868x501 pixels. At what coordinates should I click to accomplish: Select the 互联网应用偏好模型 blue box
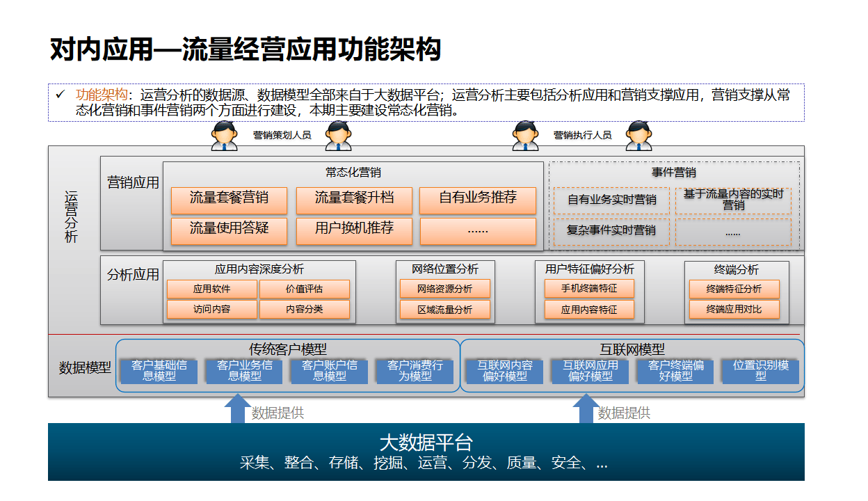click(590, 371)
